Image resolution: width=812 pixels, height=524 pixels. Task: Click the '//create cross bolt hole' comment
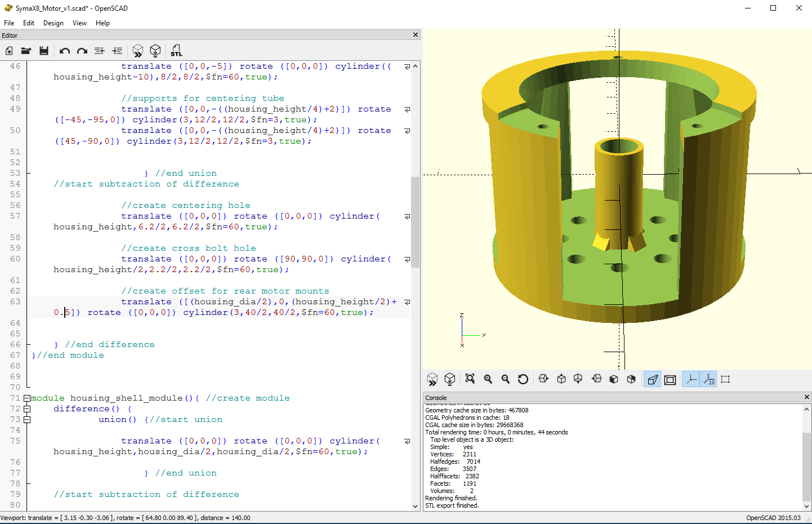(x=189, y=248)
